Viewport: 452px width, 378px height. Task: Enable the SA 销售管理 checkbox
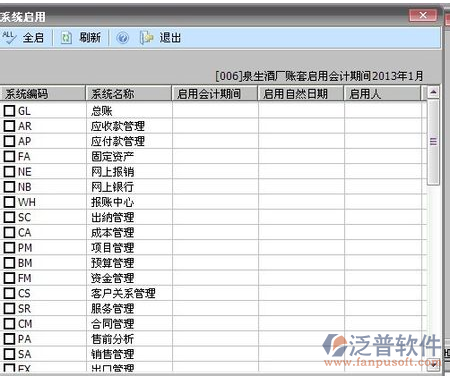(9, 354)
